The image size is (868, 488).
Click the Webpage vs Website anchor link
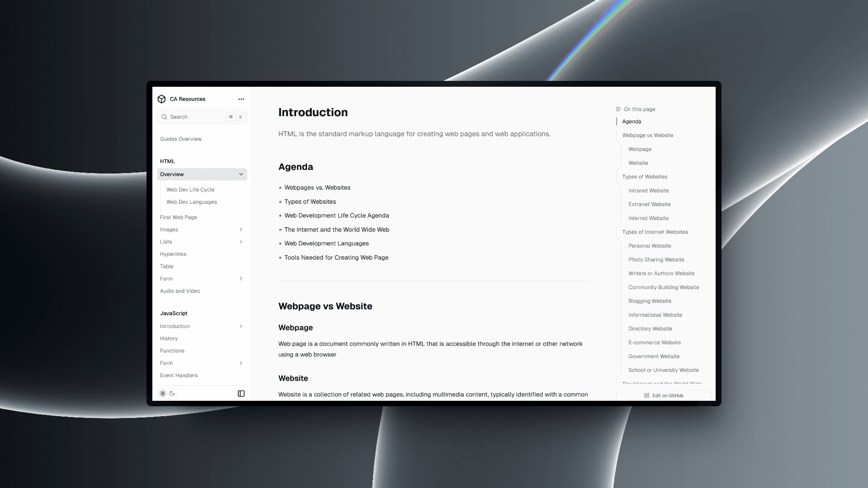(647, 135)
